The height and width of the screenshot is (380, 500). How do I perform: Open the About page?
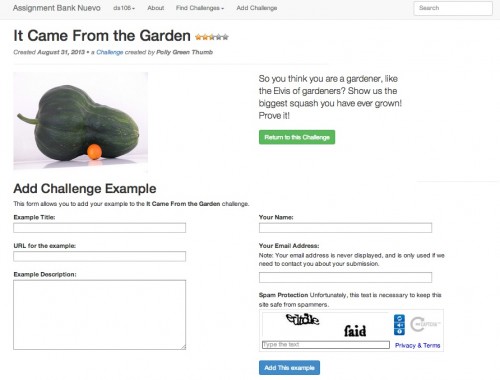coord(156,8)
